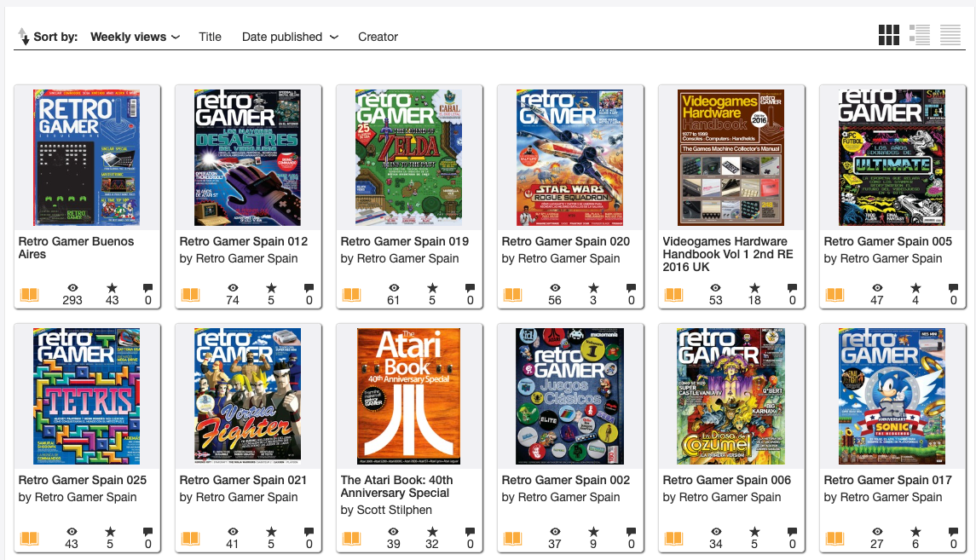976x560 pixels.
Task: Toggle sort direction arrows icon
Action: [24, 37]
